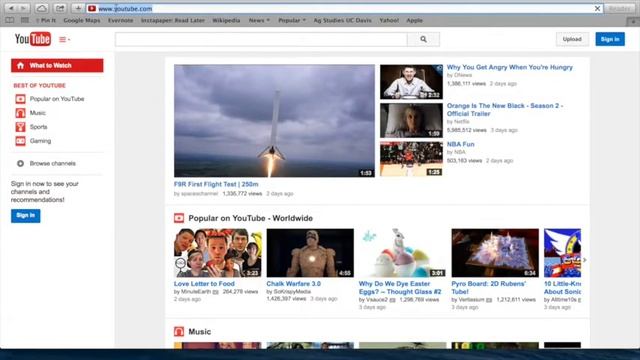The width and height of the screenshot is (640, 360).
Task: Open Popular on YouTube in sidebar
Action: (57, 99)
